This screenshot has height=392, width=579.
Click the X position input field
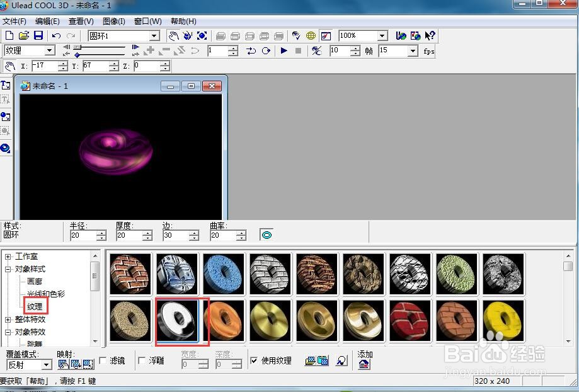(45, 66)
